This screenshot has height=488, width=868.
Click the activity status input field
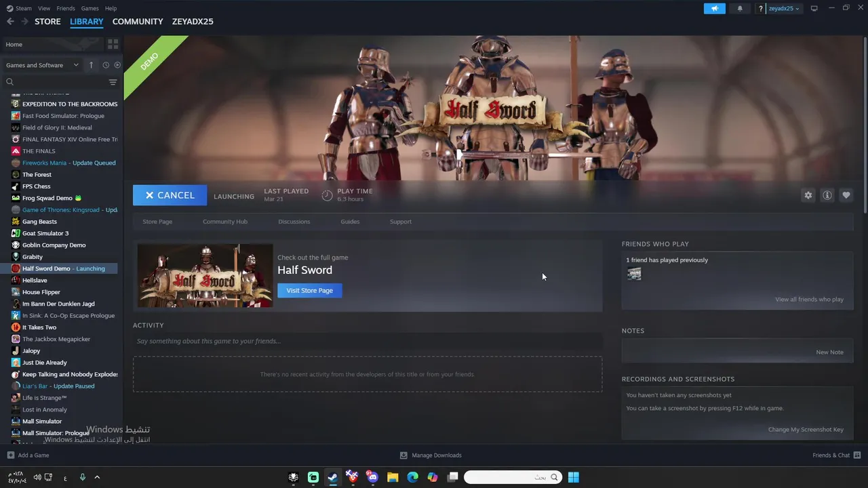point(368,341)
